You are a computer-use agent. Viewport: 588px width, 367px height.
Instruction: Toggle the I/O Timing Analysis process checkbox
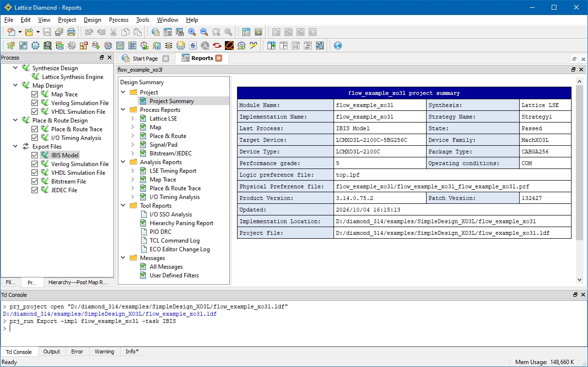[x=34, y=138]
